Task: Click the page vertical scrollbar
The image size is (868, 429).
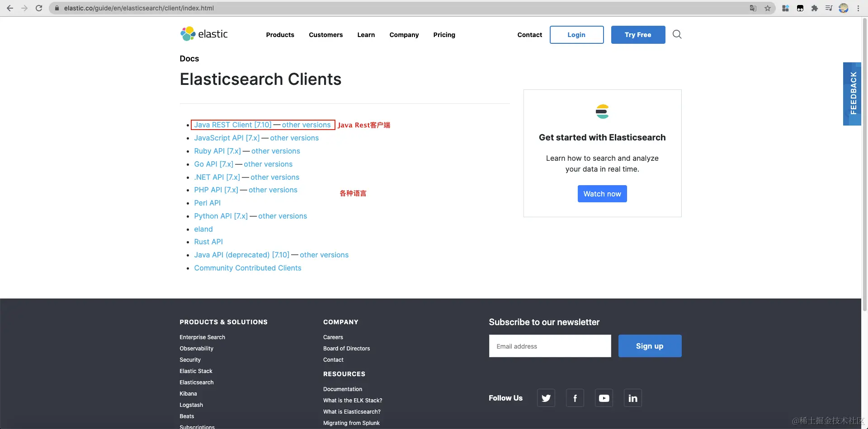Action: tap(865, 164)
